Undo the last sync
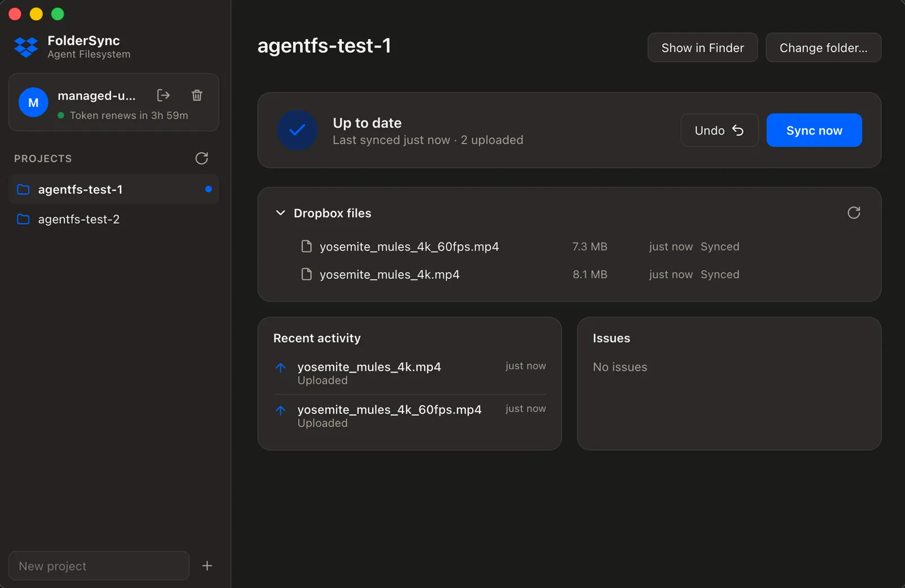905x588 pixels. 719,130
